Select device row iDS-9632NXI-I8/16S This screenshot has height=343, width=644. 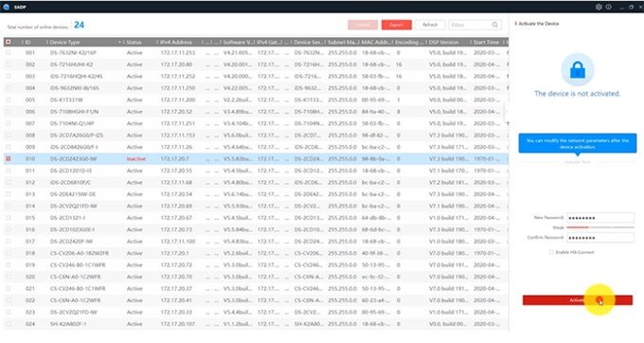[x=256, y=88]
